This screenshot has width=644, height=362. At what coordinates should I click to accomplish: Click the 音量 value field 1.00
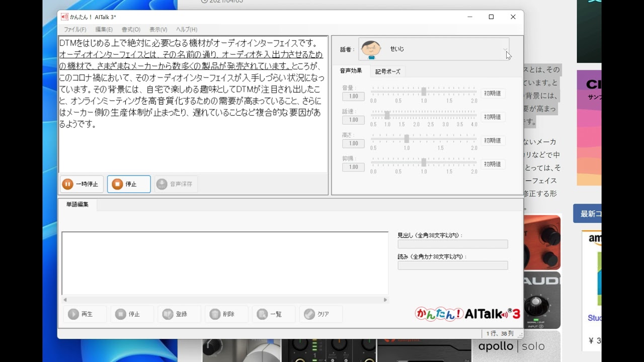353,97
